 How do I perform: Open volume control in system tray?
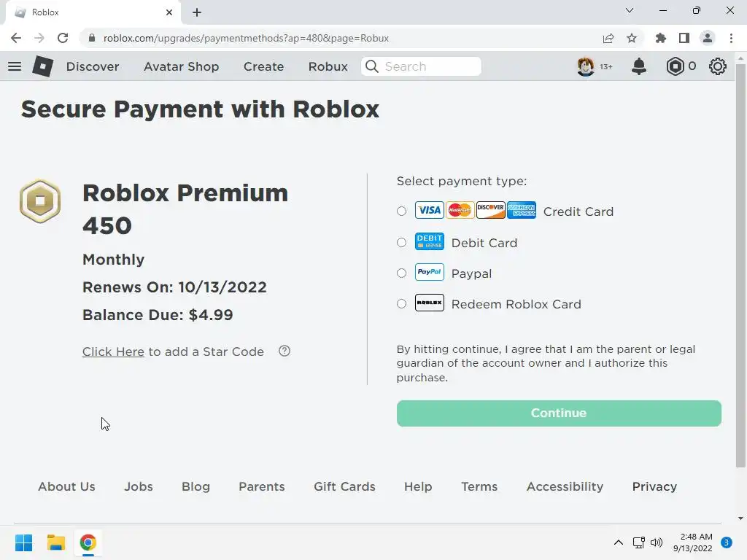point(657,542)
